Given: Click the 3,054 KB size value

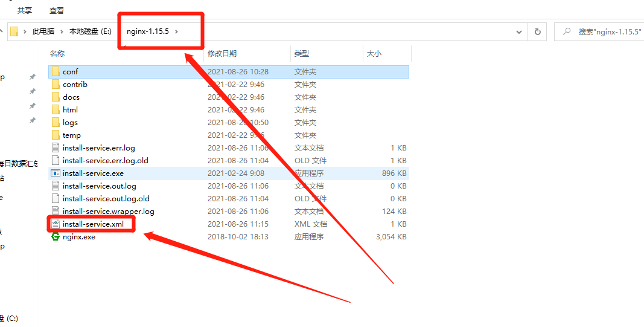Looking at the screenshot, I should (392, 237).
